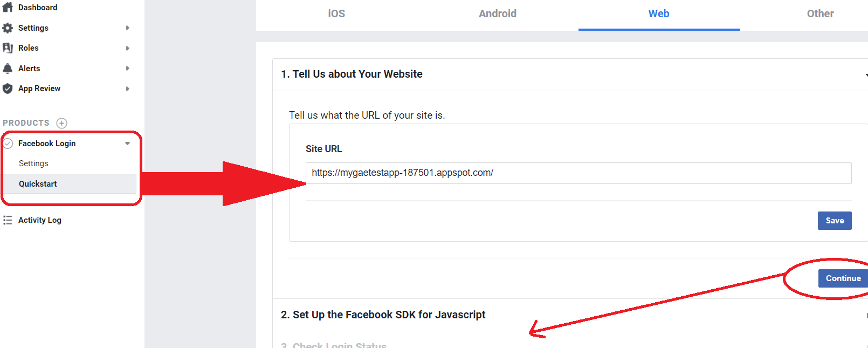Expand the Alerts submenu arrow
The width and height of the screenshot is (868, 348).
[x=128, y=69]
